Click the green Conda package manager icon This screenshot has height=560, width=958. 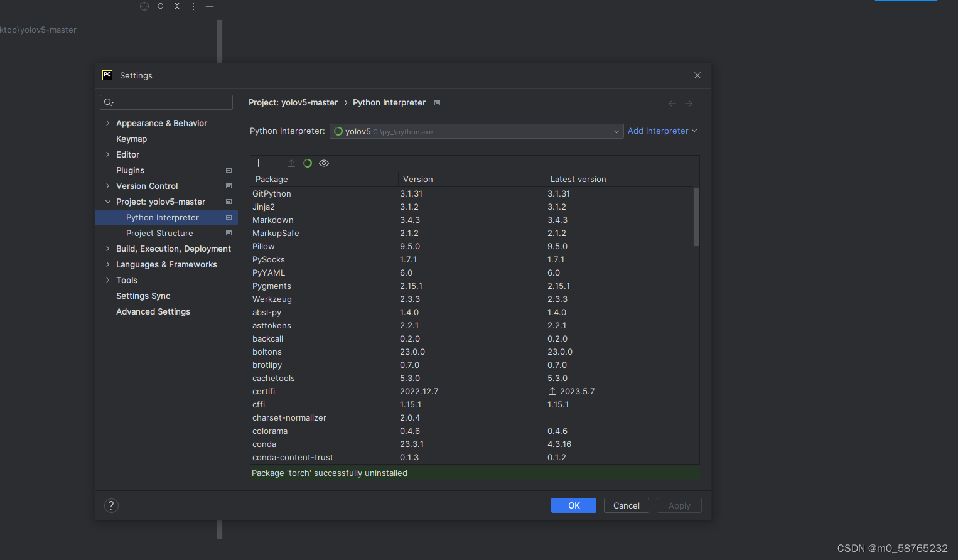pos(308,163)
